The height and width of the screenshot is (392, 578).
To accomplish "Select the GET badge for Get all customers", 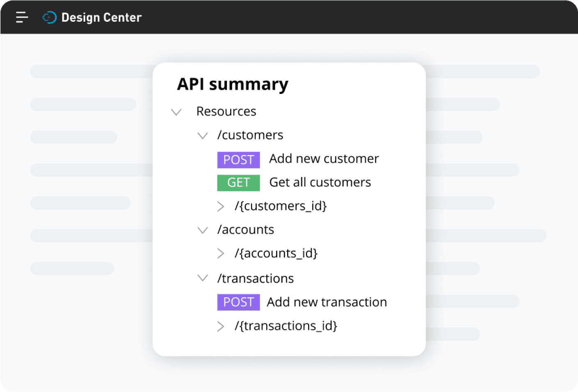I will (238, 182).
